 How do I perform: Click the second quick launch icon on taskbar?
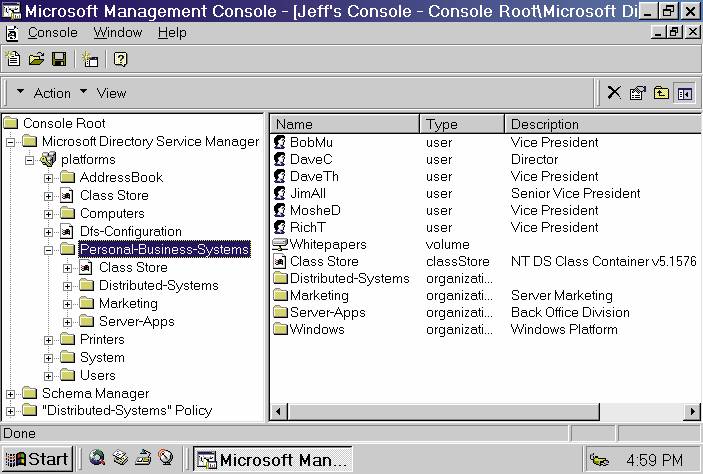coord(120,459)
